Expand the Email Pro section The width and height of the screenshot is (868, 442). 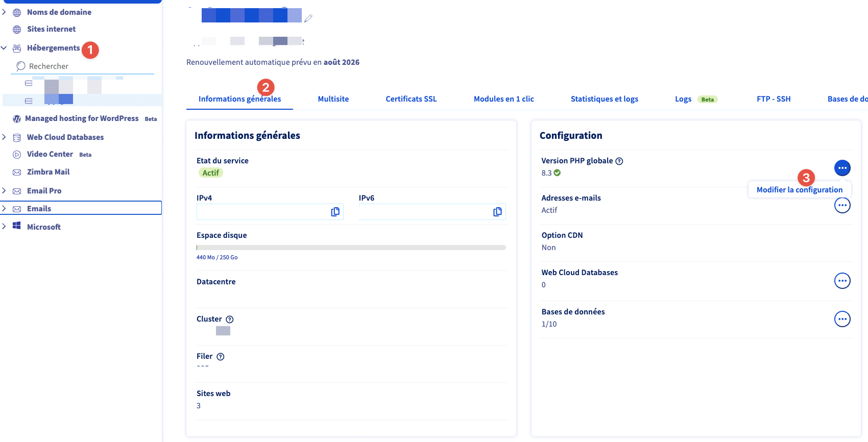[4, 190]
